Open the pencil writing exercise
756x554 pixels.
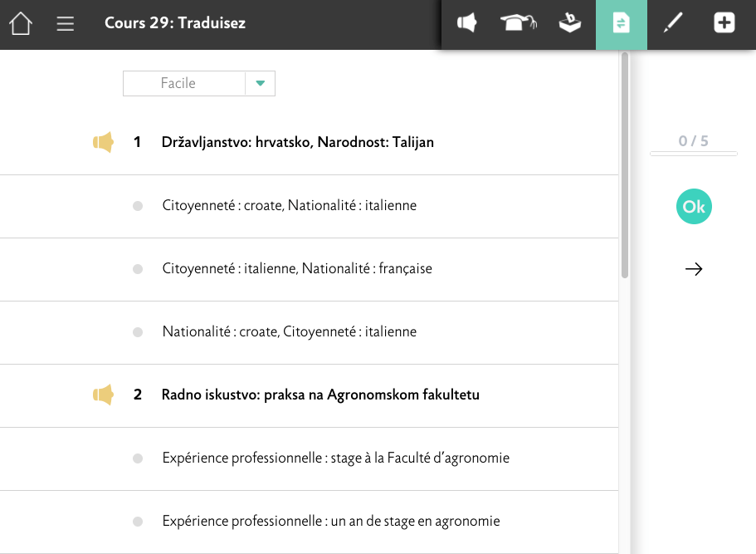point(672,24)
